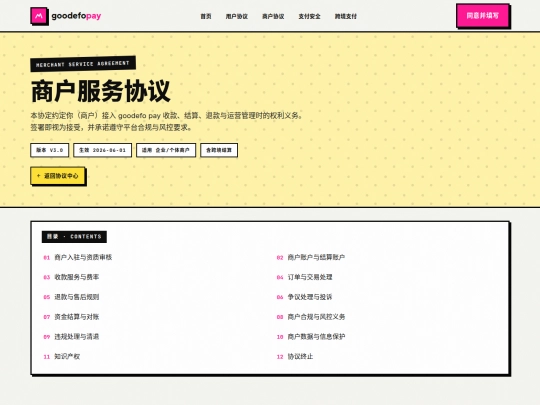Jump to section 11 知识产权
Screen dimensions: 540x405
[x=62, y=356]
